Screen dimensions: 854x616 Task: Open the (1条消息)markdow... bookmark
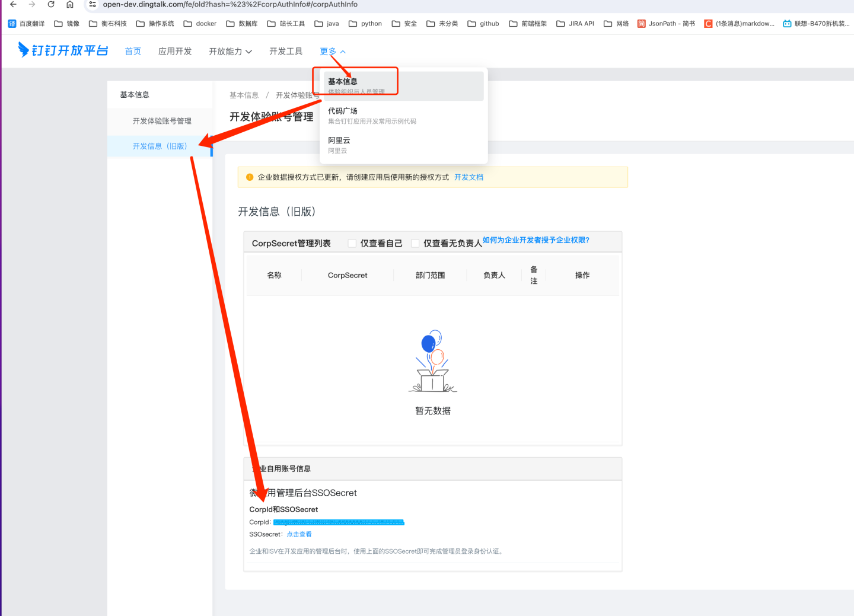740,24
